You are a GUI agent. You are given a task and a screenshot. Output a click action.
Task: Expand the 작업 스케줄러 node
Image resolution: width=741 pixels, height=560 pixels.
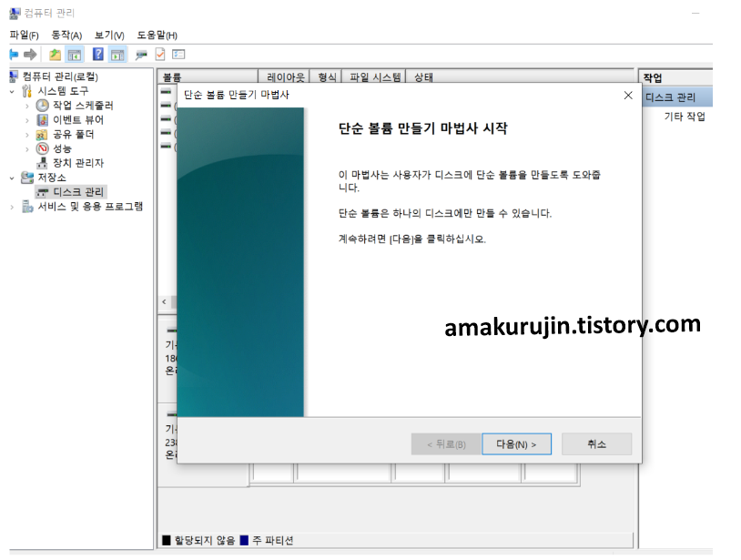point(27,106)
